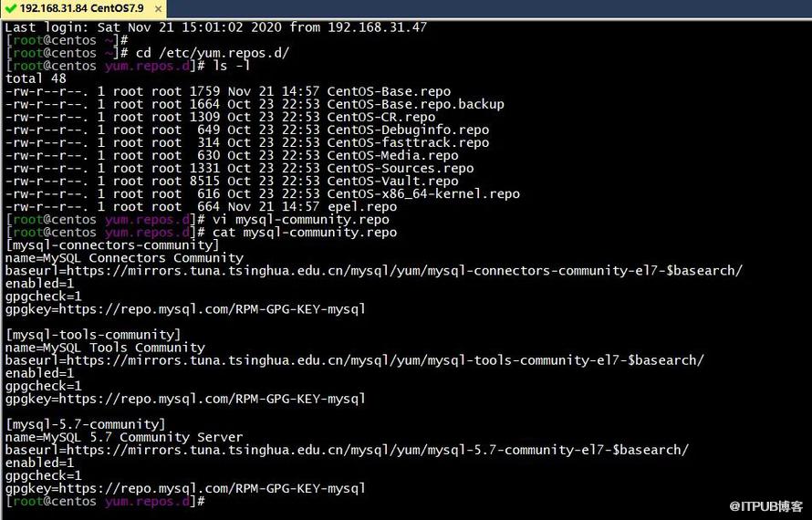Click the CentOS-Base.repo file name
The width and height of the screenshot is (812, 520).
389,91
